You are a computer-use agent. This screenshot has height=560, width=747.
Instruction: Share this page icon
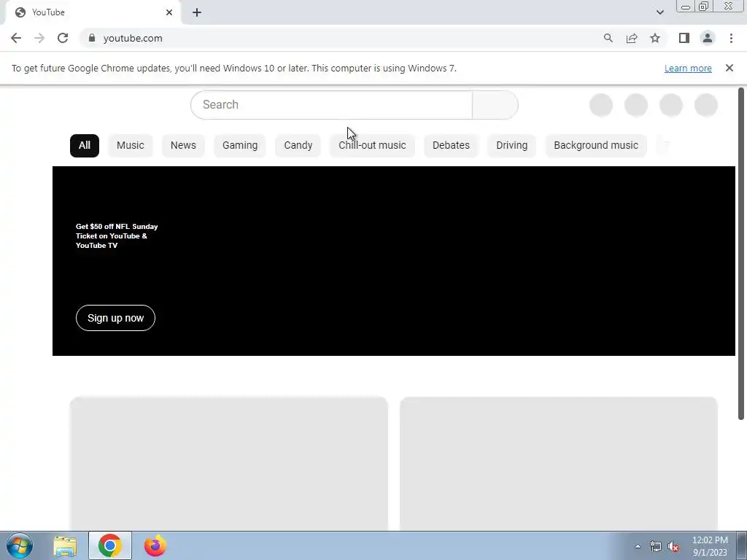pos(632,38)
